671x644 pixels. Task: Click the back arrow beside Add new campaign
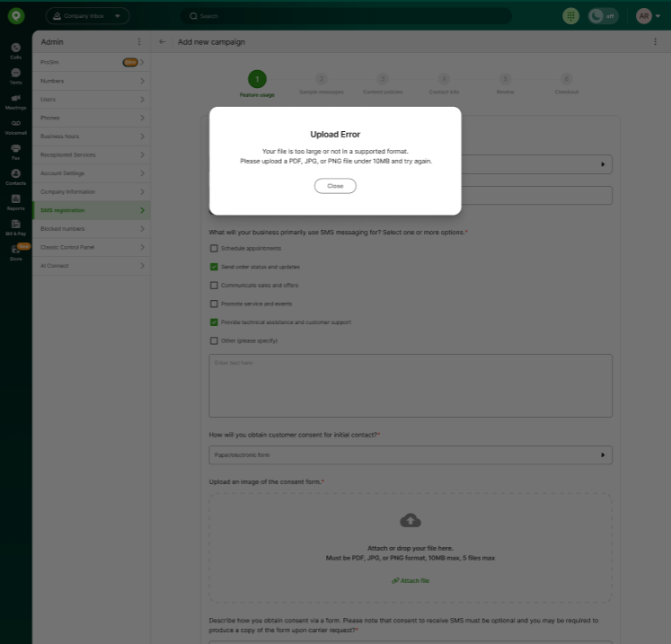coord(163,42)
